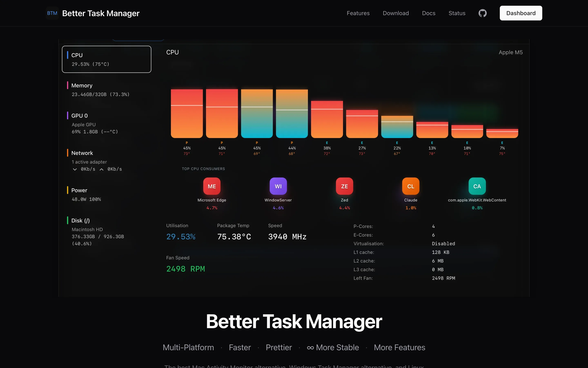Open the Status page

[457, 13]
